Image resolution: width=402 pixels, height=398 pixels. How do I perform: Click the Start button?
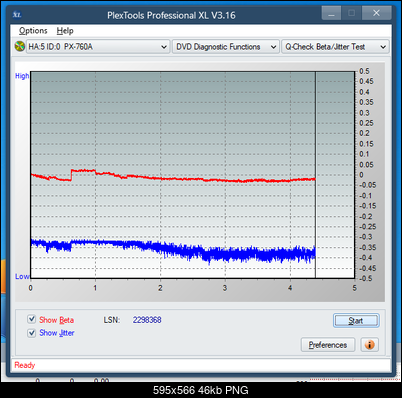coord(356,320)
